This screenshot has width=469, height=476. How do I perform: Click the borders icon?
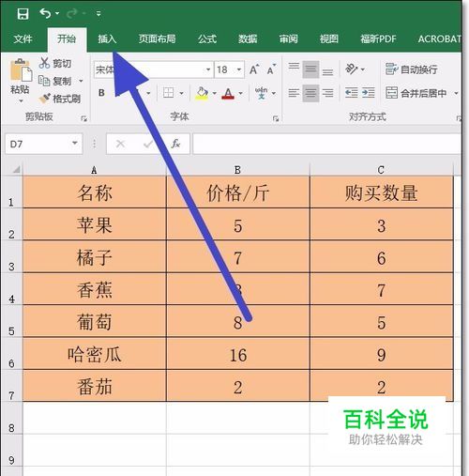pos(169,93)
